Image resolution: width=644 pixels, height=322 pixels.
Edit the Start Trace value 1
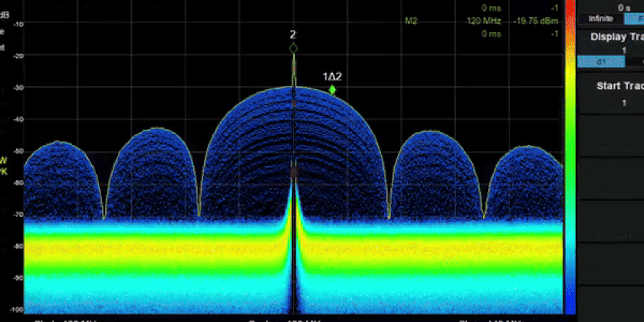point(623,102)
